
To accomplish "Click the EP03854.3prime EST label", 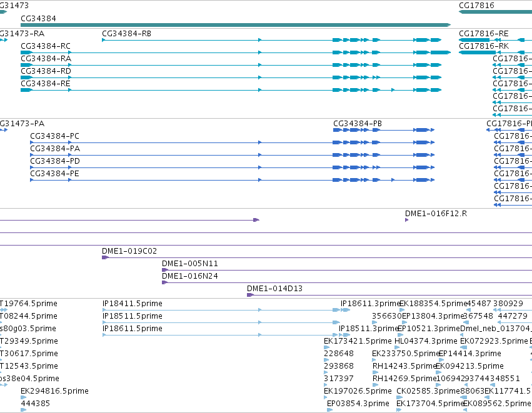I will coord(358,404).
